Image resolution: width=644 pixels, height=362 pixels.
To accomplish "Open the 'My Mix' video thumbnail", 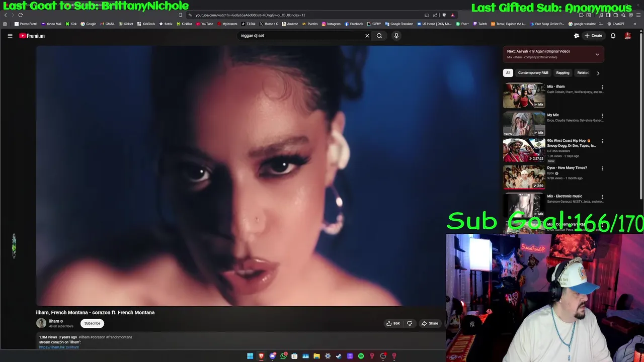I will coord(524,124).
